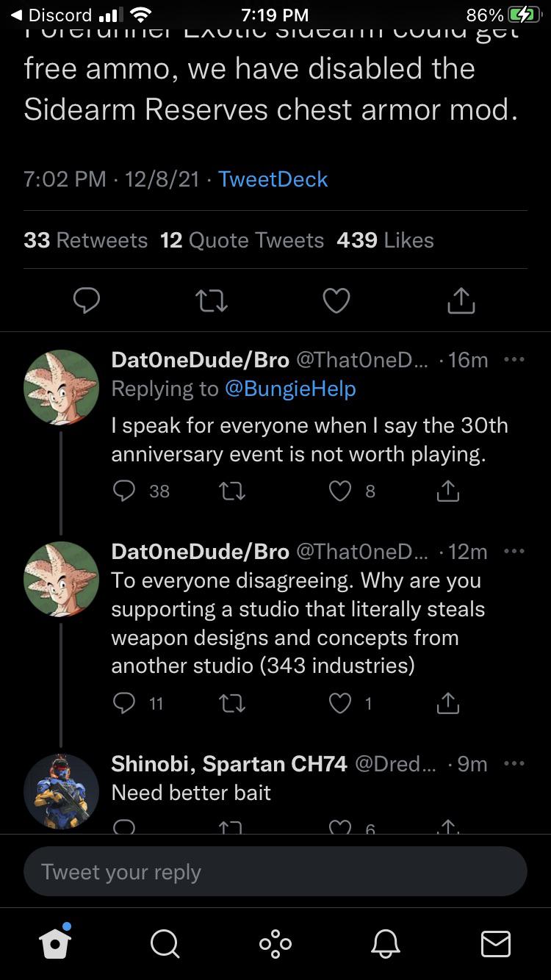The height and width of the screenshot is (980, 551).
Task: Open more options on Shinobi's reply
Action: click(x=514, y=764)
